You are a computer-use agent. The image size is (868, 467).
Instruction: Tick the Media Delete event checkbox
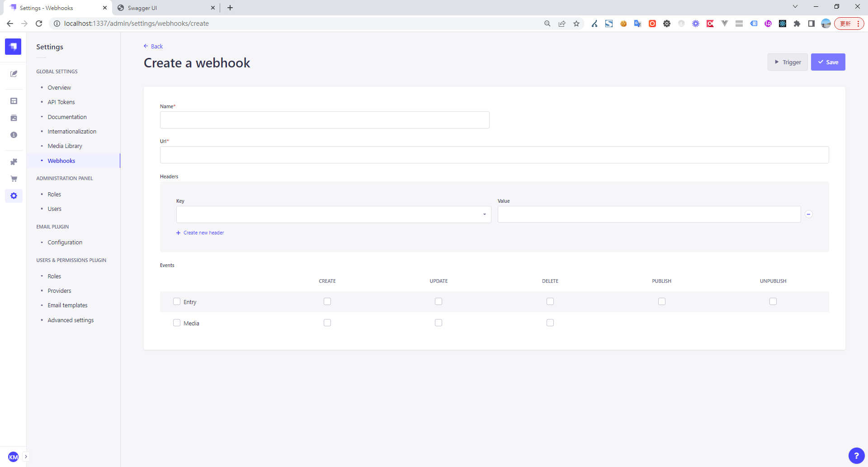[x=550, y=323]
